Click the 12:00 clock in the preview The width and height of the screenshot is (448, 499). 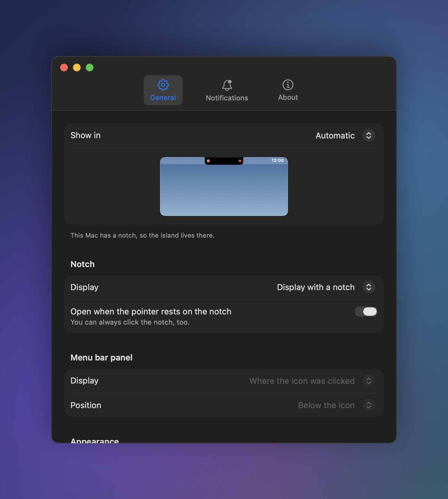(x=277, y=160)
